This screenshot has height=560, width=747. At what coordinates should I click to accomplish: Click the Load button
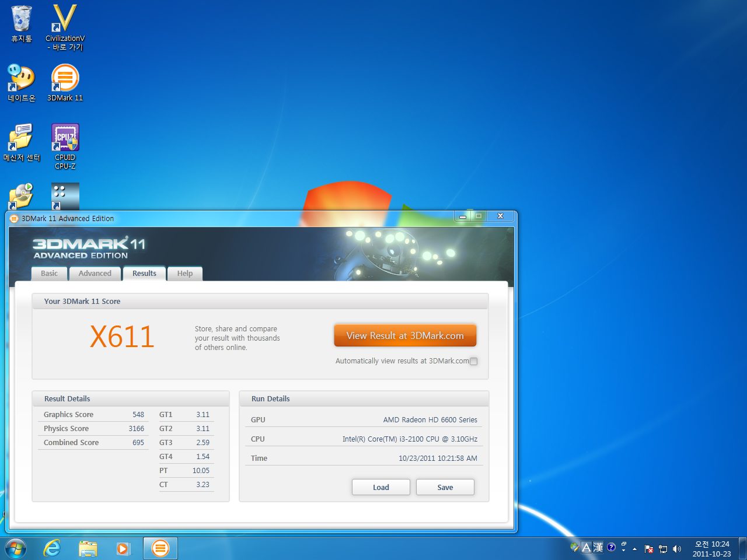(x=381, y=487)
